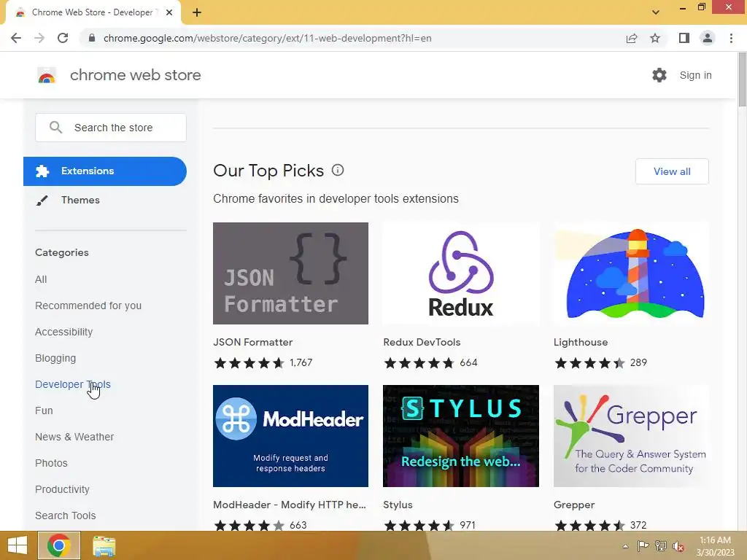Click the Stylus title text

coord(398,505)
